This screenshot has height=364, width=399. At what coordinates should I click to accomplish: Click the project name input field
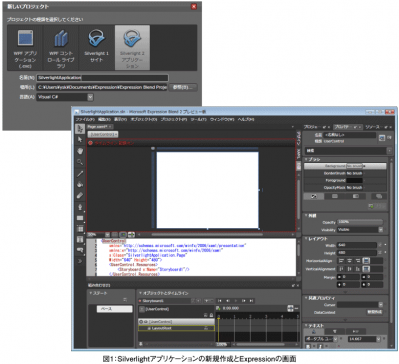pos(102,78)
